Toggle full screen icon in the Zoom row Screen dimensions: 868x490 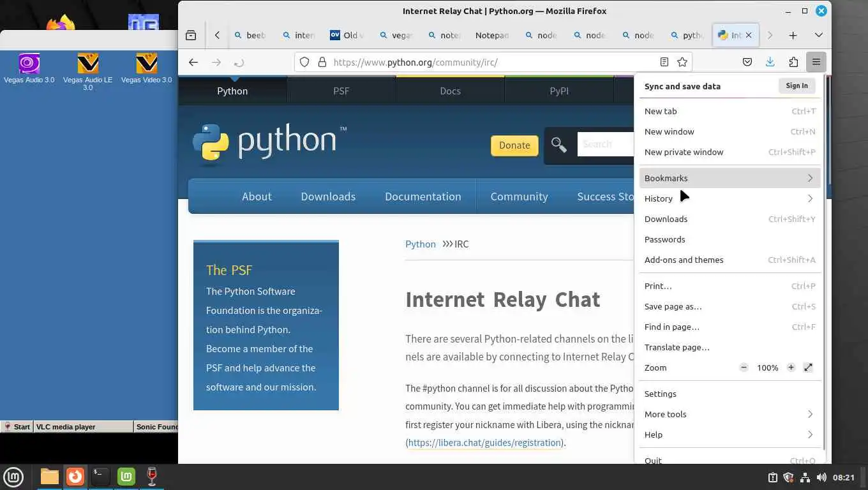808,367
